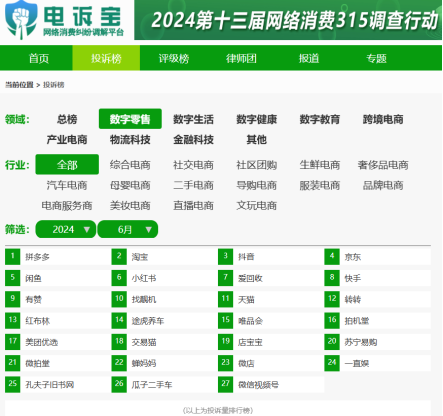Screen dimensions: 443x416
Task: Select the 总榜 domain filter
Action: [x=67, y=119]
